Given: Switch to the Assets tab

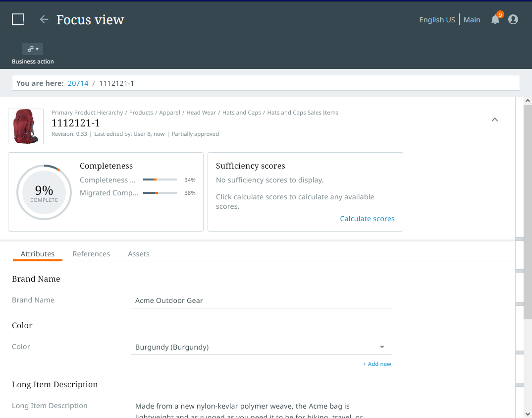Looking at the screenshot, I should [139, 254].
